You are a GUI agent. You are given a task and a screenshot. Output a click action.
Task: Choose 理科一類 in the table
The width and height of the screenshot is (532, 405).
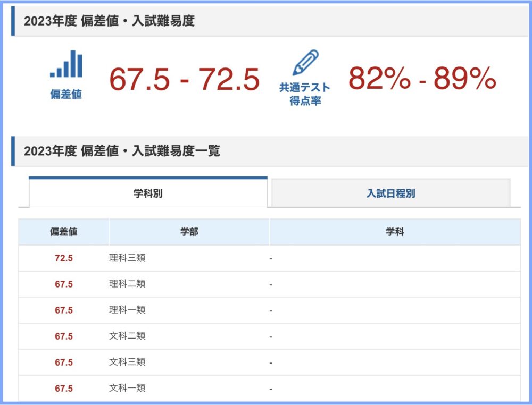tap(127, 310)
